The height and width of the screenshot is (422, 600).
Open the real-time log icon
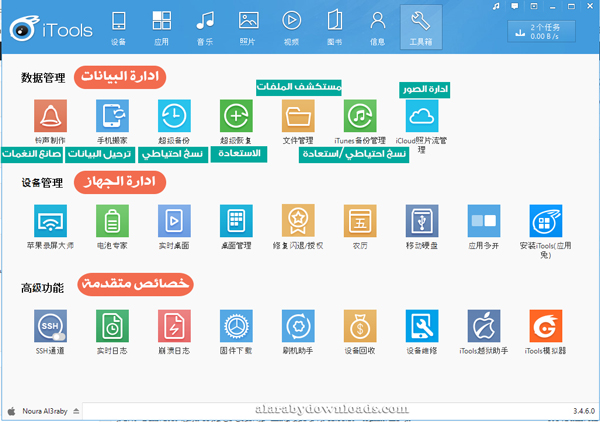112,326
